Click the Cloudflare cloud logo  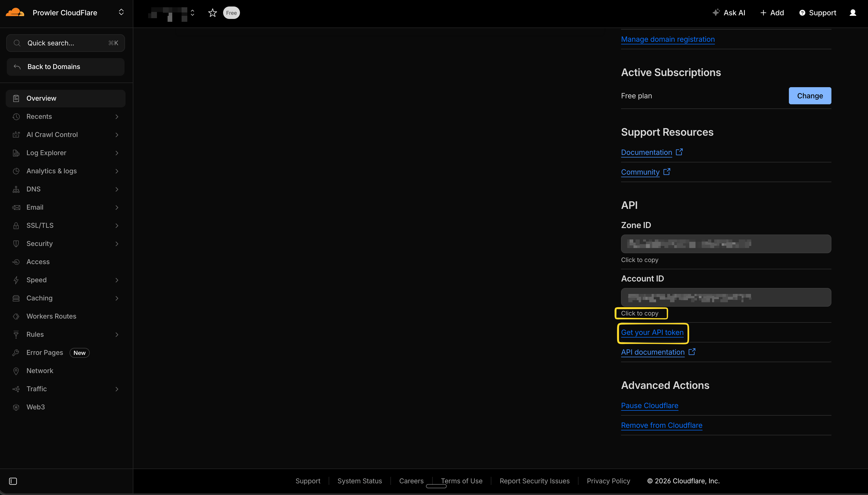pos(15,12)
